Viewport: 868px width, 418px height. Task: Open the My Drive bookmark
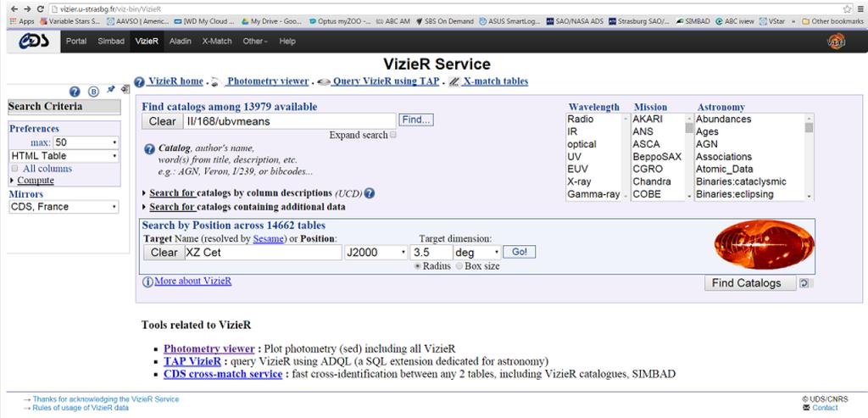click(x=271, y=21)
